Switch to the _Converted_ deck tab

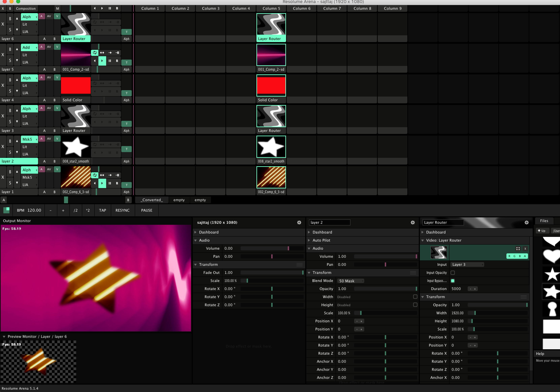[x=151, y=200]
